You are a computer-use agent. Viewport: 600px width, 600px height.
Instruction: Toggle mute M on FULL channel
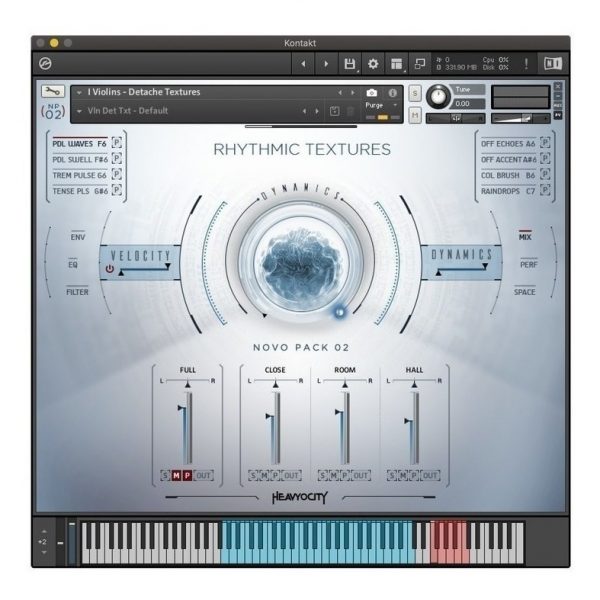coord(176,476)
